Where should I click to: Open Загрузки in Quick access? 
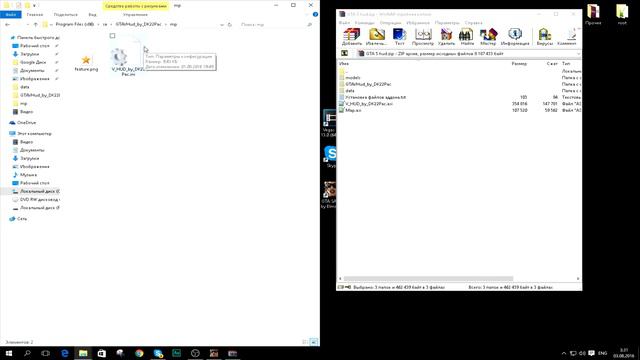point(30,54)
